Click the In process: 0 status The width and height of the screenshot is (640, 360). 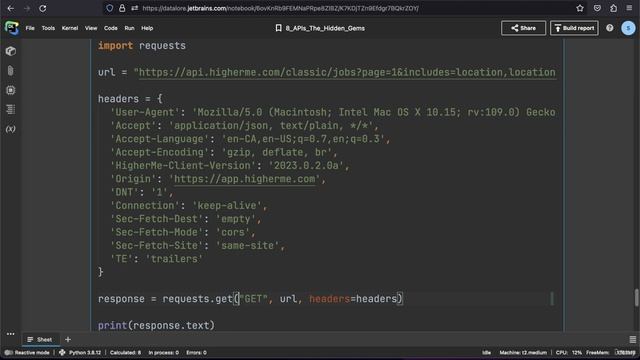[163, 353]
